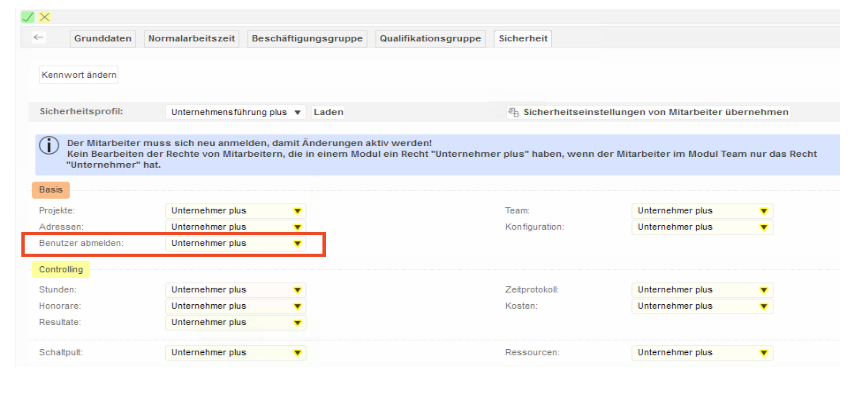This screenshot has height=402, width=858.
Task: Click the blue info icon
Action: pyautogui.click(x=48, y=146)
